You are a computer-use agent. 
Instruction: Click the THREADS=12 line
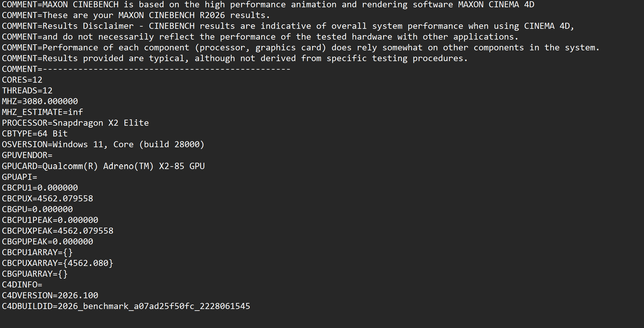[x=27, y=91]
